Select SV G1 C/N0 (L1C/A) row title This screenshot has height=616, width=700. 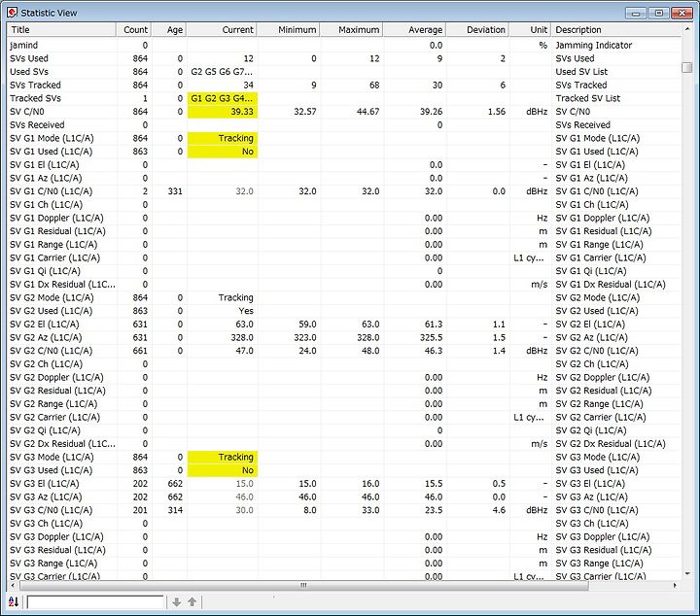(x=52, y=191)
